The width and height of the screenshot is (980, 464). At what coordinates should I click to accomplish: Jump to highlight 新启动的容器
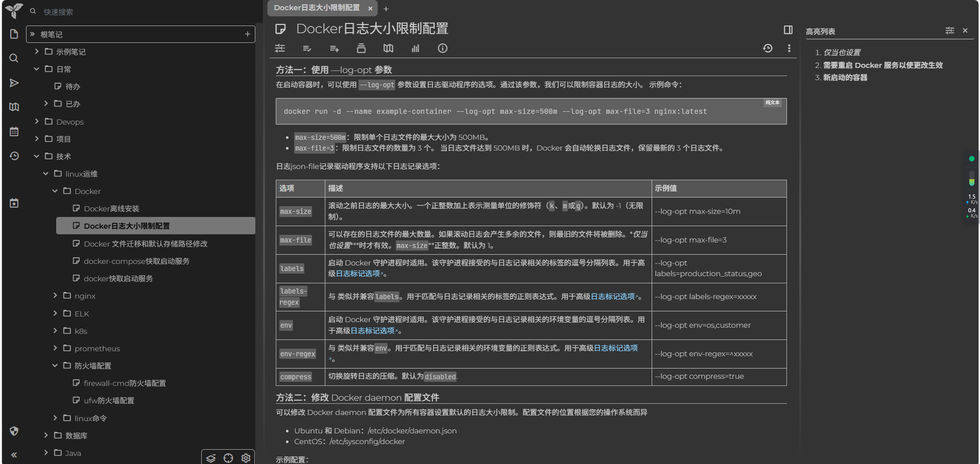845,78
